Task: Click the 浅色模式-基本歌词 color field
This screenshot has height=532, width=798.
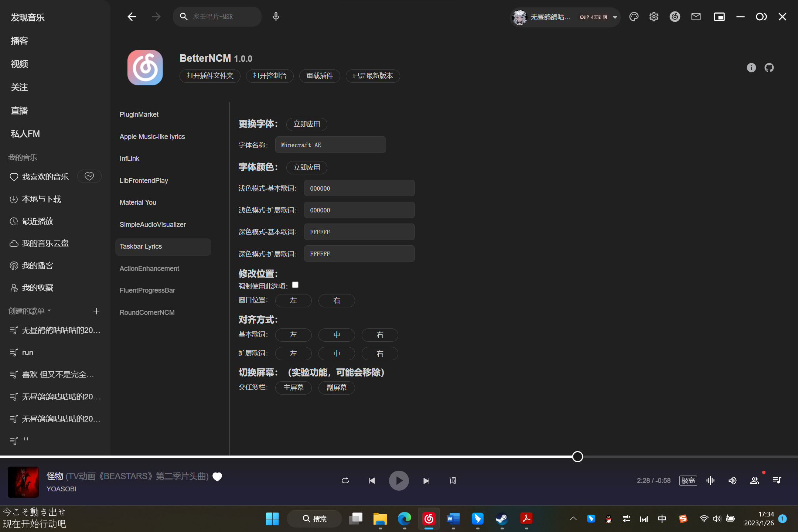Action: (359, 188)
